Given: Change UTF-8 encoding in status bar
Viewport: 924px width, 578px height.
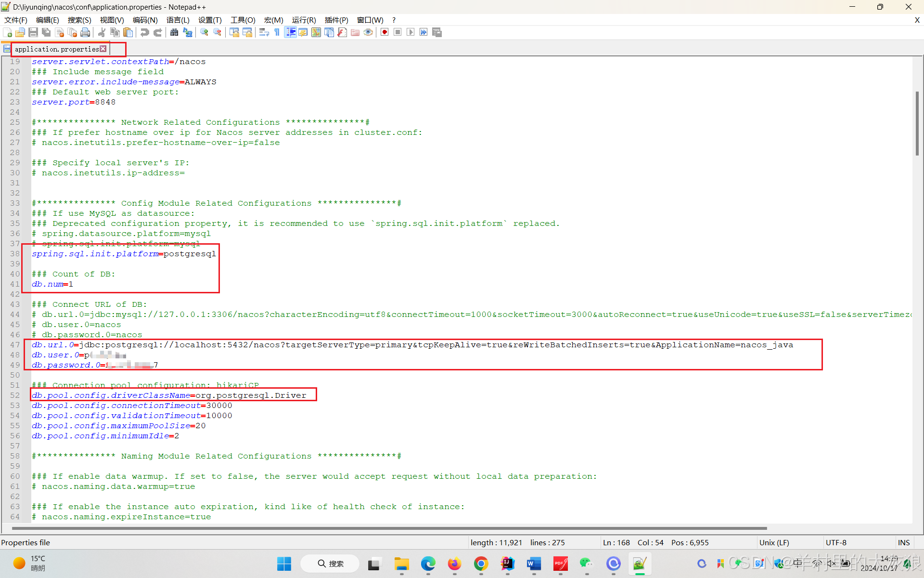Looking at the screenshot, I should [x=836, y=542].
